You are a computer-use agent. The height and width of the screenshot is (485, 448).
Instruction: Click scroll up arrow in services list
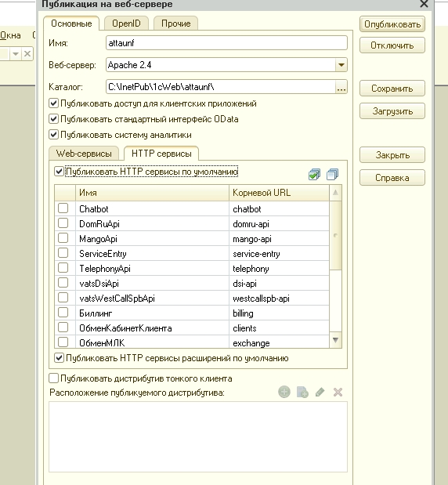point(335,193)
